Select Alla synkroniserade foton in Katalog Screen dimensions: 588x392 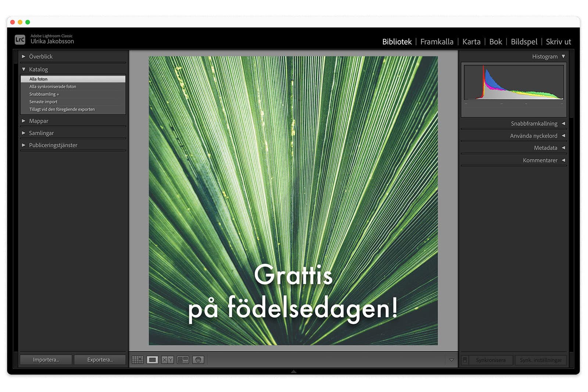[53, 86]
